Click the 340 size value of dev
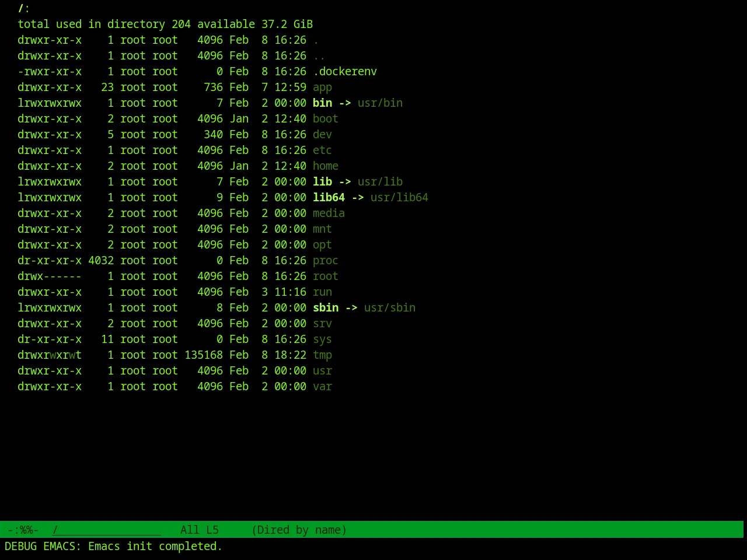This screenshot has height=560, width=747. click(x=213, y=135)
